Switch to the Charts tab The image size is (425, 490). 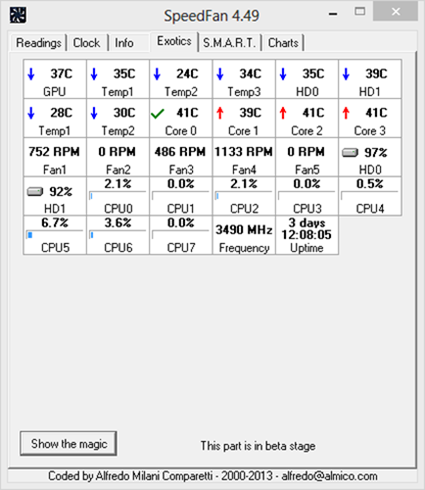pyautogui.click(x=283, y=43)
